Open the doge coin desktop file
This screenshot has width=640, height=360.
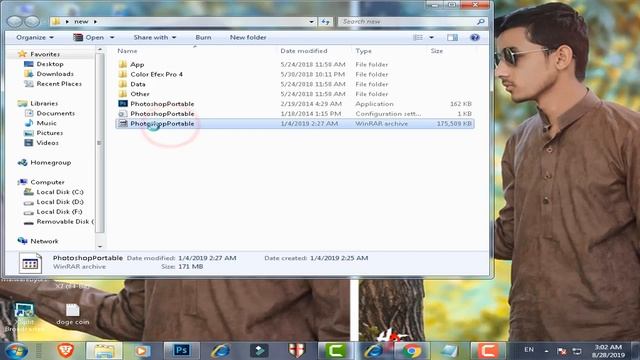tap(73, 314)
